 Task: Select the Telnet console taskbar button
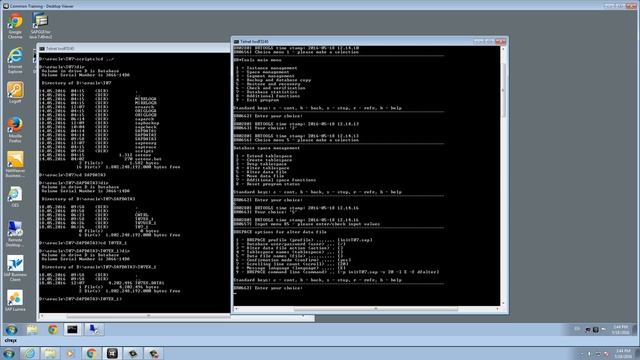point(73,329)
